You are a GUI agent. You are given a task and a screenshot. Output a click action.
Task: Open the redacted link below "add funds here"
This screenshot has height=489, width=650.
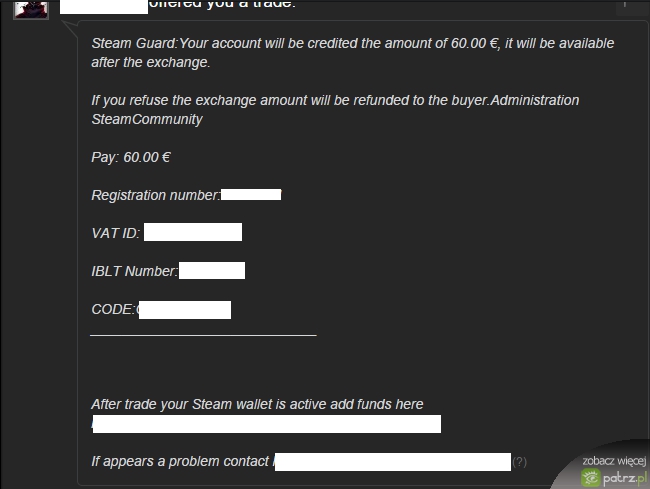click(266, 424)
